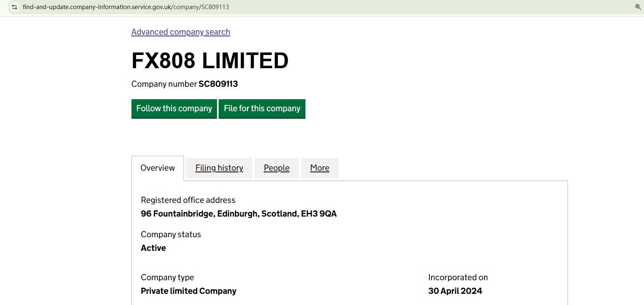Image resolution: width=644 pixels, height=305 pixels.
Task: Click the 30 April 2024 incorporation date
Action: coord(455,291)
